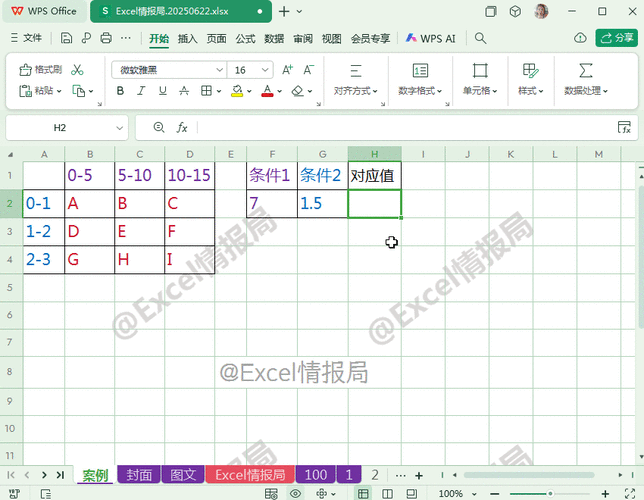Click the search magnifier icon
Viewport: 644px width, 500px height.
tap(480, 38)
